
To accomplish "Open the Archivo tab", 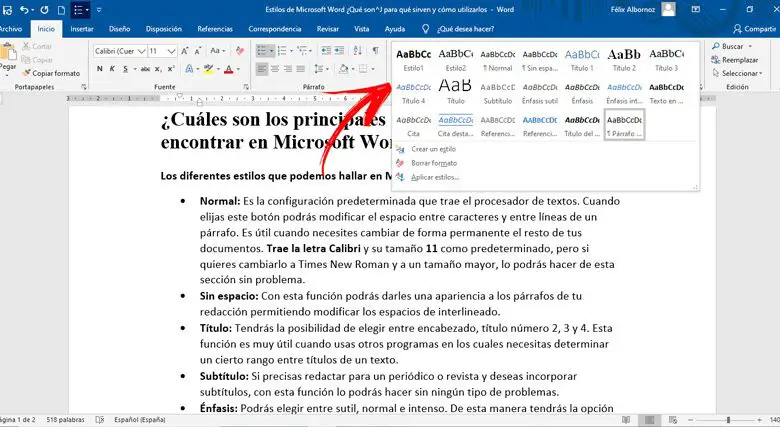I will pyautogui.click(x=10, y=29).
